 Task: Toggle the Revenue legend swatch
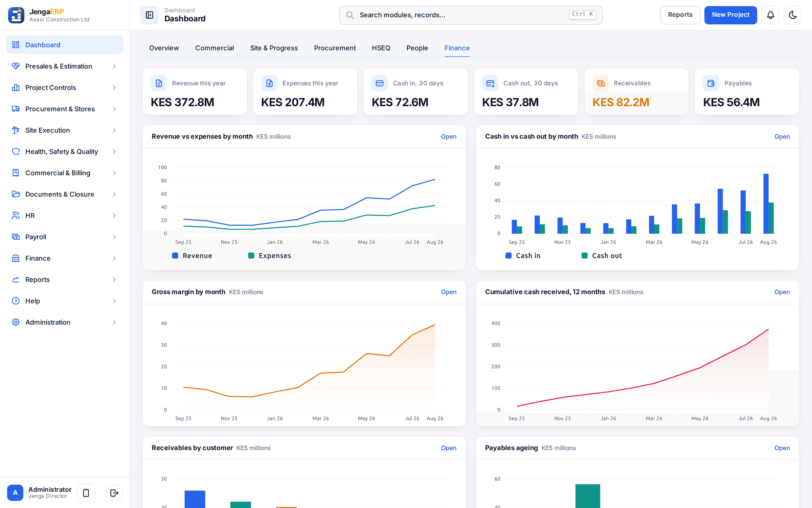point(175,256)
